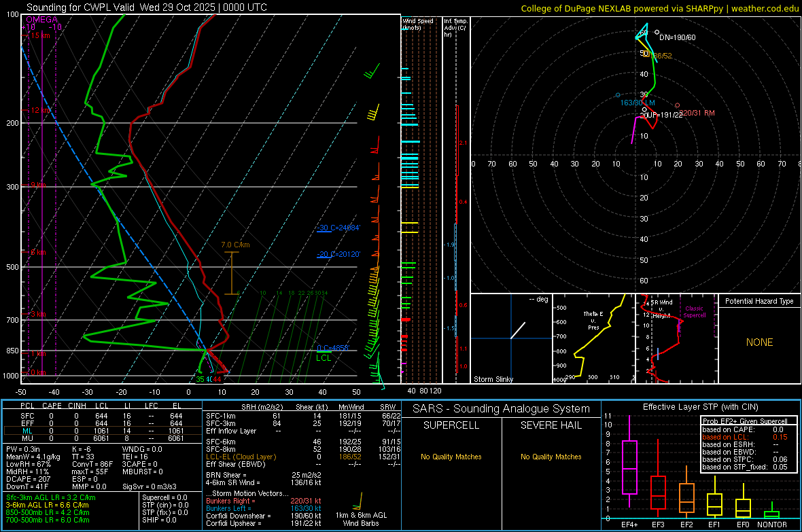Screen dimensions: 802x532
Task: Click the 'SHIP = 0.0' value
Action: coord(159,520)
